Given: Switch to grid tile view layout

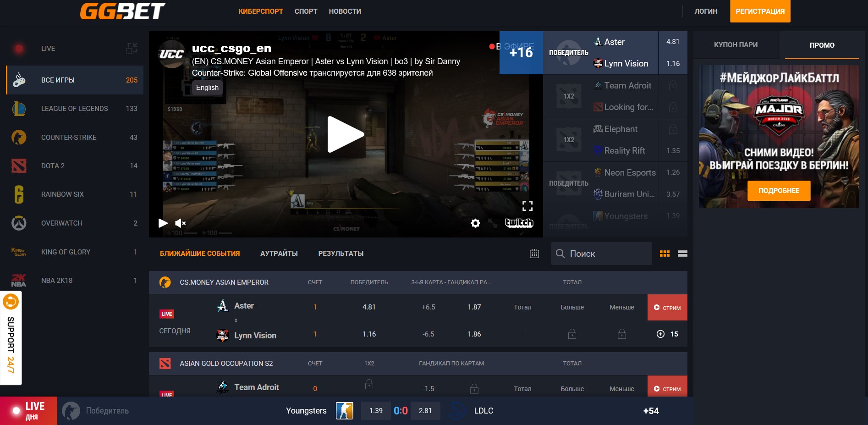Looking at the screenshot, I should 665,254.
